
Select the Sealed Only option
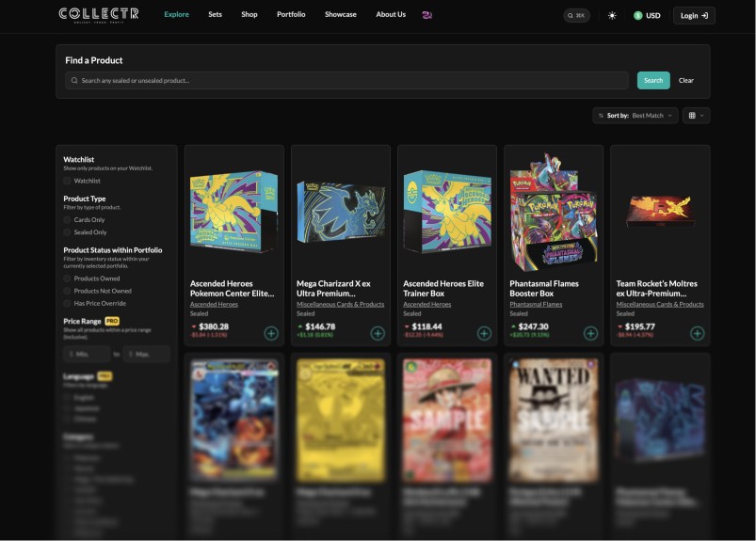(x=67, y=232)
